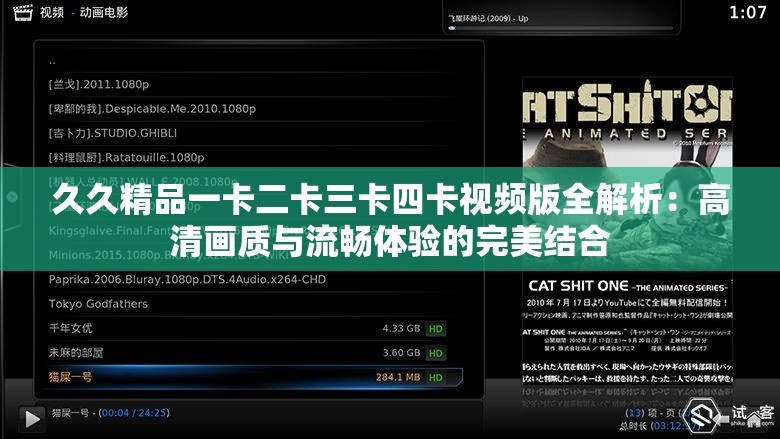Click the 3.60 GB file size
This screenshot has height=439, width=780.
401,353
